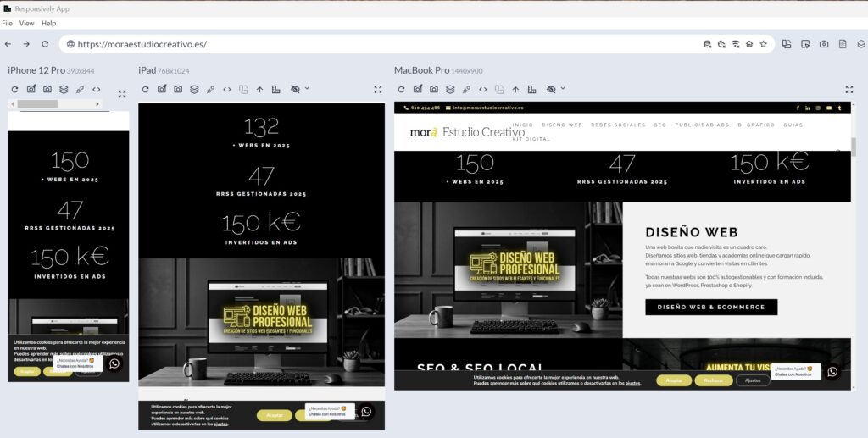Open devtools for the iPad
868x438 pixels.
point(210,89)
